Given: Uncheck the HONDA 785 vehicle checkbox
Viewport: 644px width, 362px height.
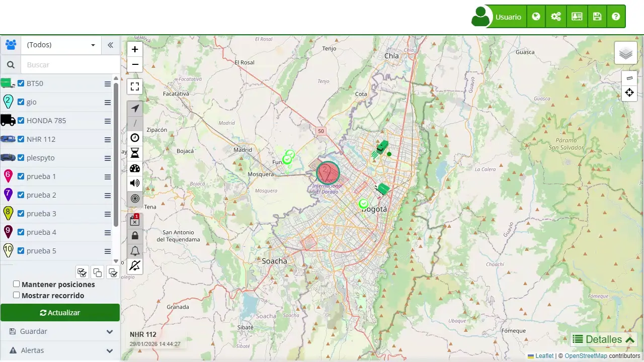Looking at the screenshot, I should tap(21, 121).
